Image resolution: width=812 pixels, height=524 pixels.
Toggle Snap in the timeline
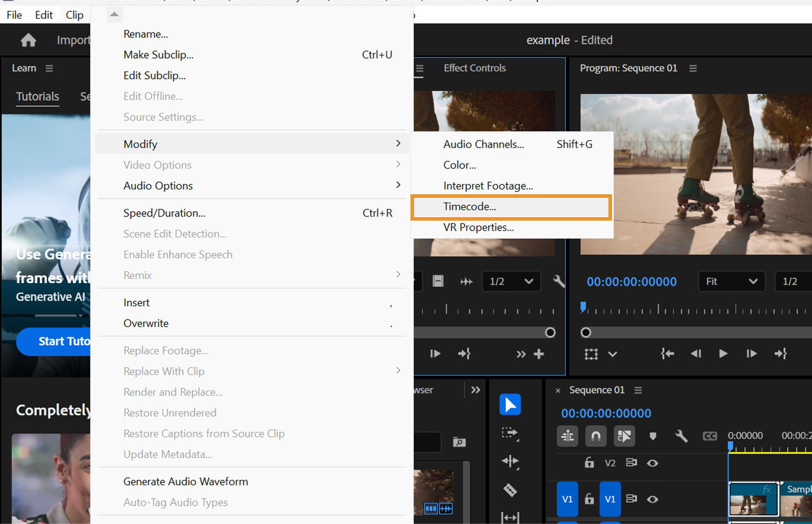click(x=596, y=436)
